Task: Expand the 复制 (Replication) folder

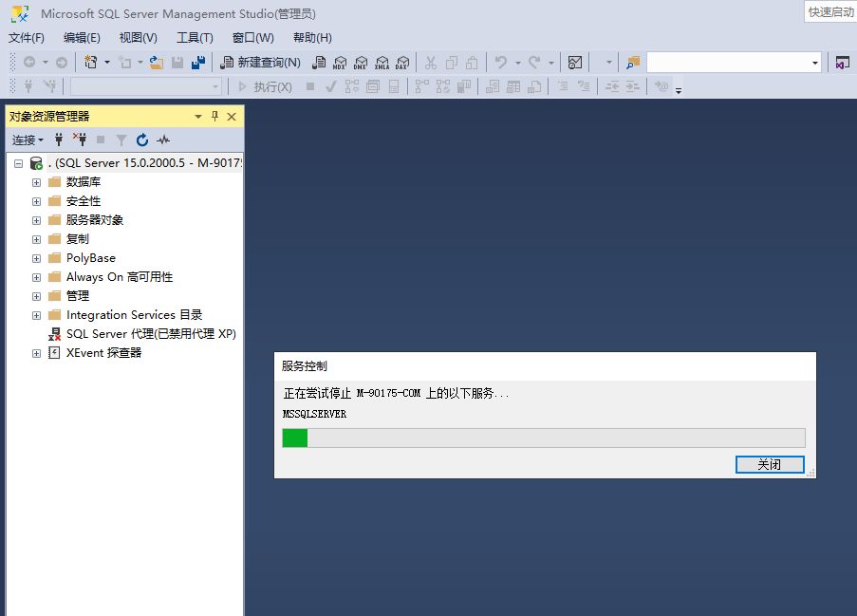Action: (37, 239)
